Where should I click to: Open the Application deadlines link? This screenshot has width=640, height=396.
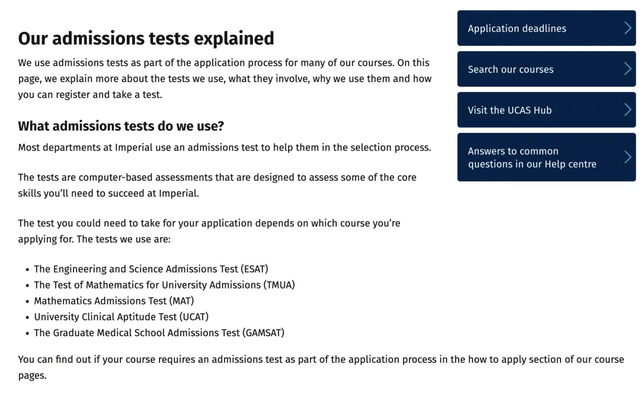[x=546, y=28]
